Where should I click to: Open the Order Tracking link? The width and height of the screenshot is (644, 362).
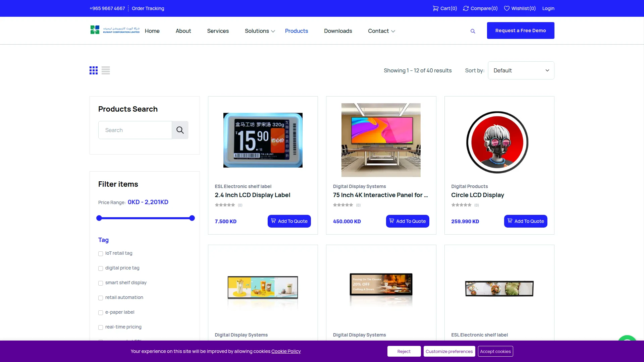tap(148, 8)
